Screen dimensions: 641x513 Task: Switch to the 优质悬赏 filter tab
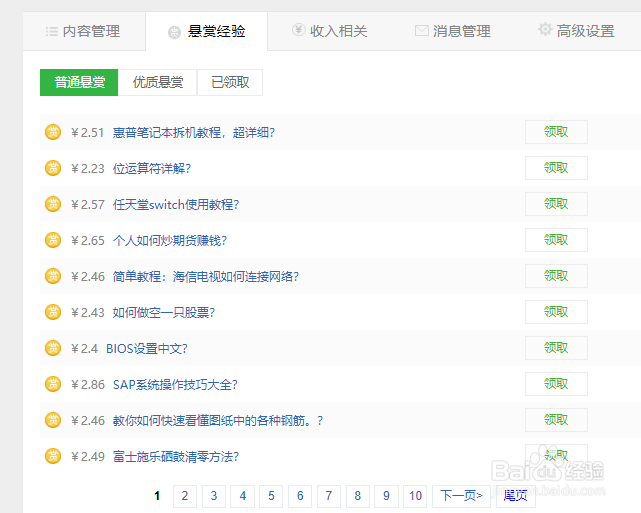(158, 83)
